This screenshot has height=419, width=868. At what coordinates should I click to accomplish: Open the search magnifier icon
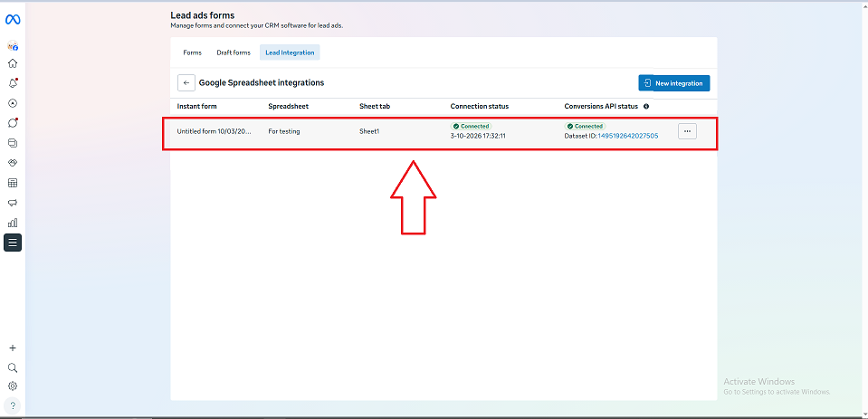point(13,368)
